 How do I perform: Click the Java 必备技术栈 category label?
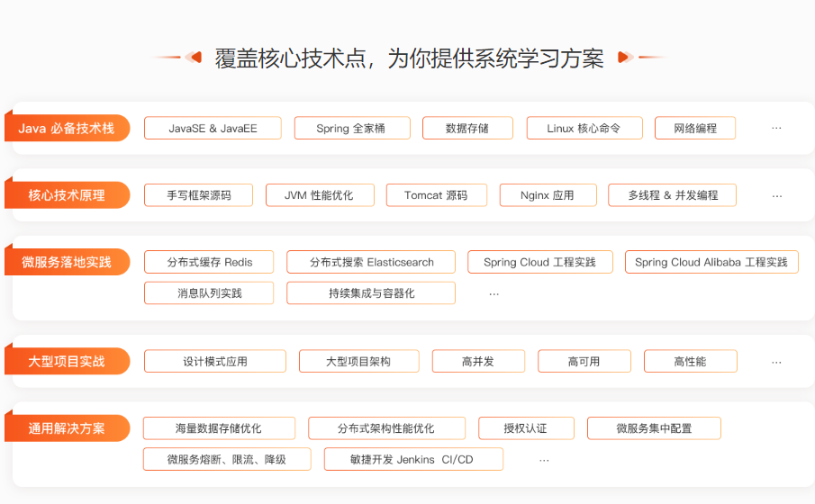click(67, 128)
